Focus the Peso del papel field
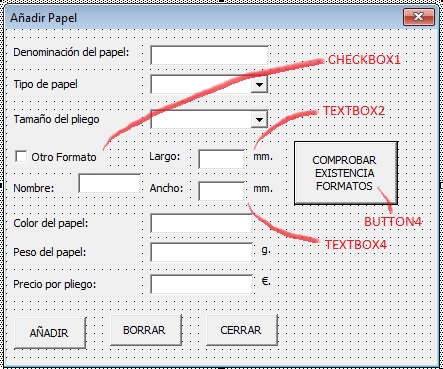The image size is (443, 369). (202, 252)
